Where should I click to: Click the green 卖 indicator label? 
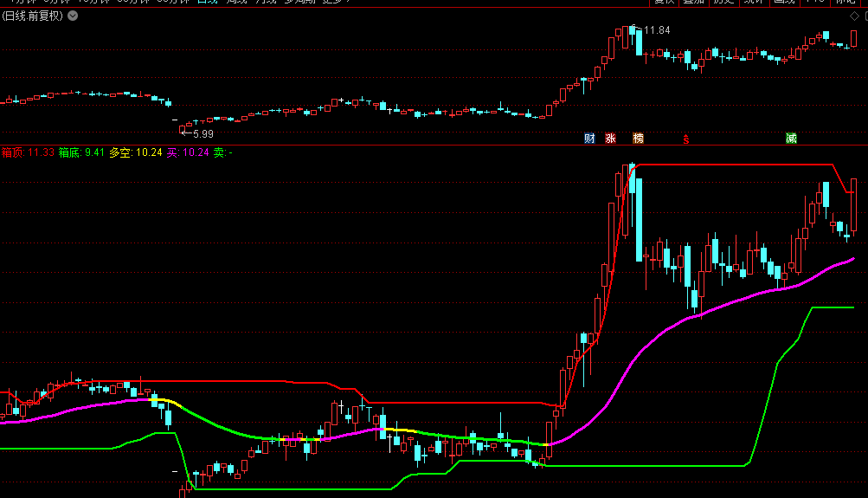(x=222, y=152)
